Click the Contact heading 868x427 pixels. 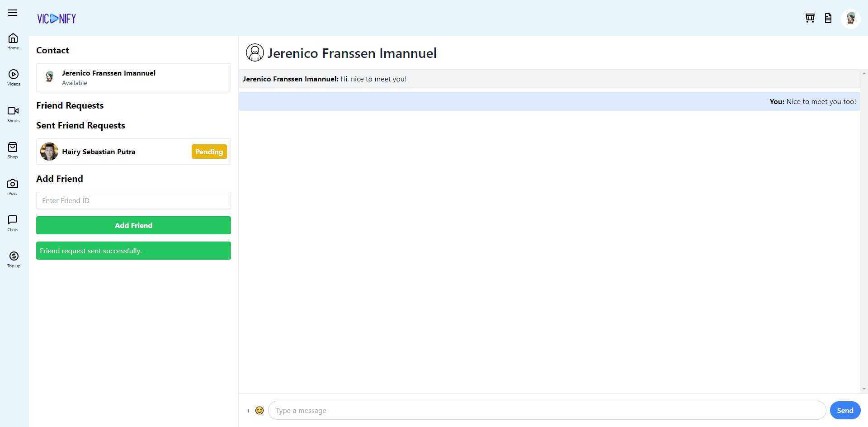tap(52, 50)
